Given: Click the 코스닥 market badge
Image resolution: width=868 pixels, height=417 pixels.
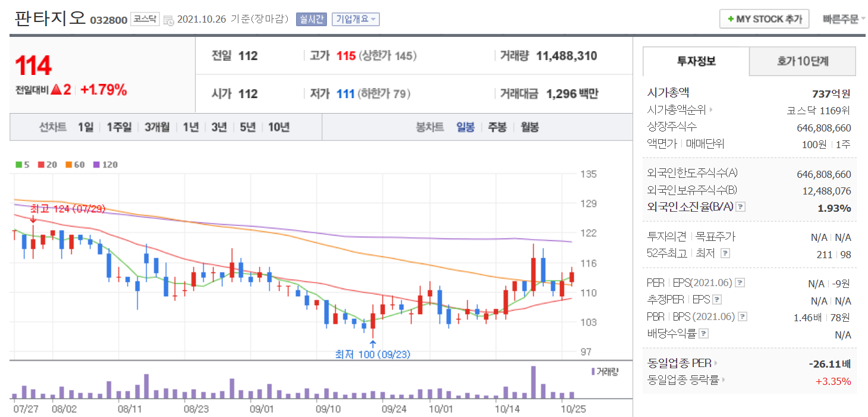Looking at the screenshot, I should click(145, 19).
